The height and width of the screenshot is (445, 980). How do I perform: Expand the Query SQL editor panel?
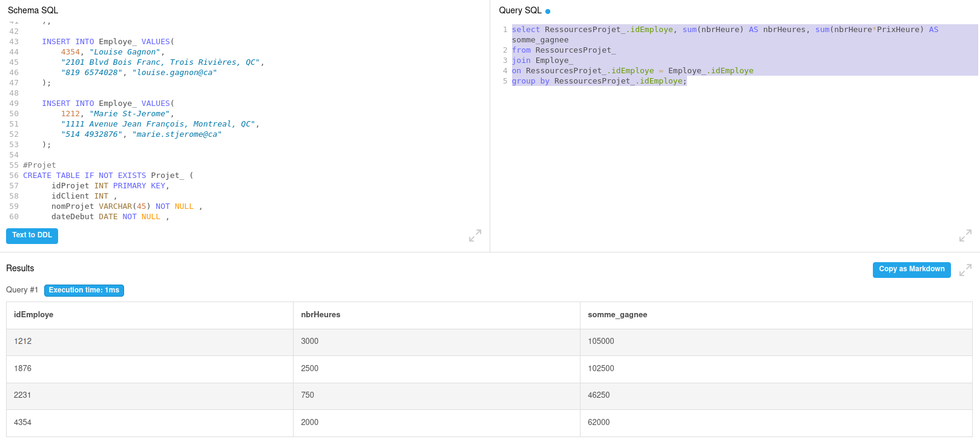(x=965, y=236)
